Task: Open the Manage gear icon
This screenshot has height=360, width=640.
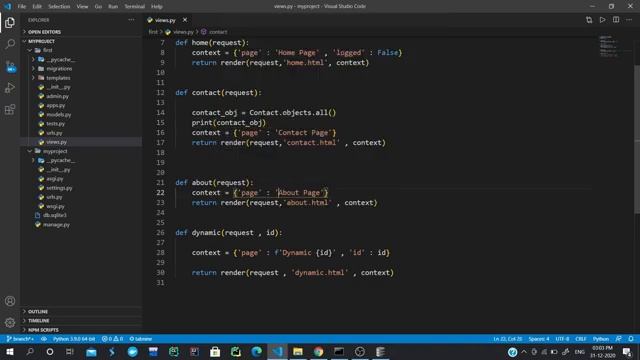Action: click(x=10, y=323)
